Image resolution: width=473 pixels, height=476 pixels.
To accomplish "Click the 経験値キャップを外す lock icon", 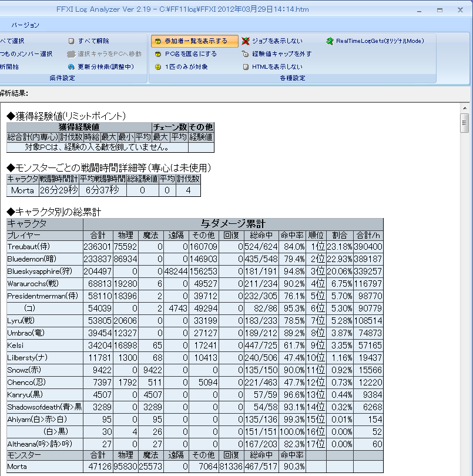I will pos(246,54).
